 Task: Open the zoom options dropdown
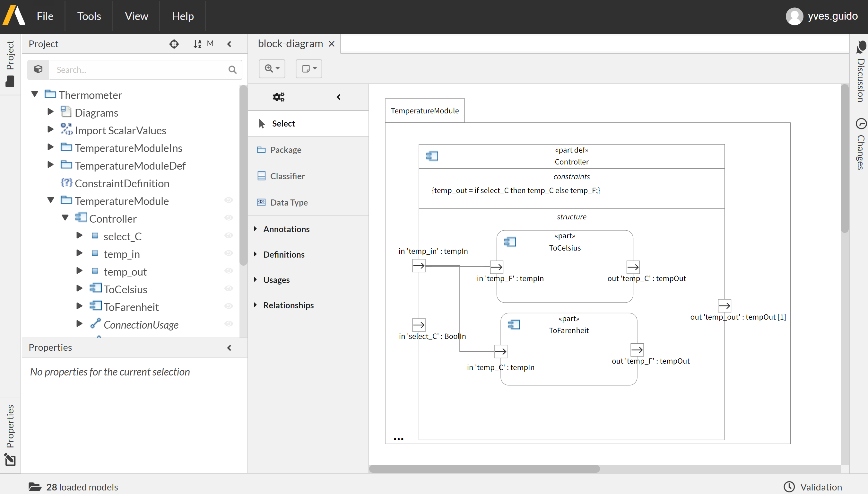[272, 68]
